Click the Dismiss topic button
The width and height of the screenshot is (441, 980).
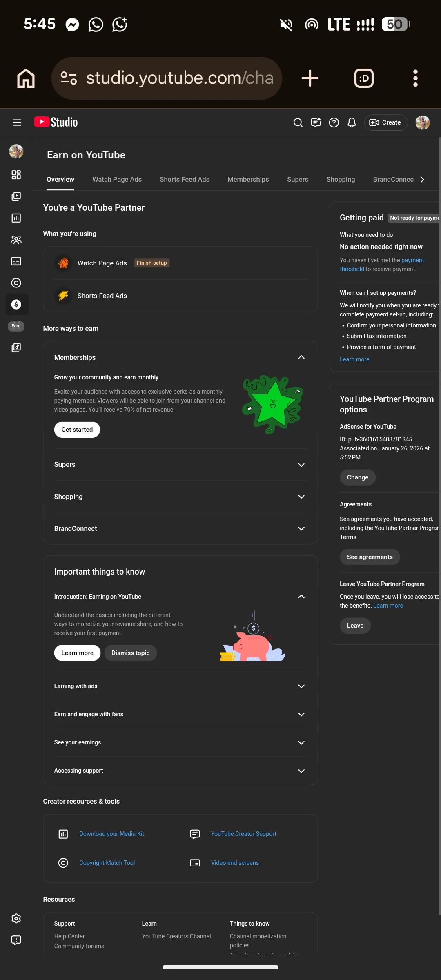point(131,653)
